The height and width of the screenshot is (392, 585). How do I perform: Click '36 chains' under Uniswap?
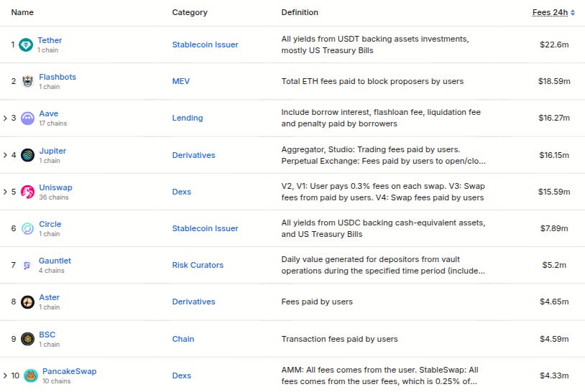[x=54, y=197]
